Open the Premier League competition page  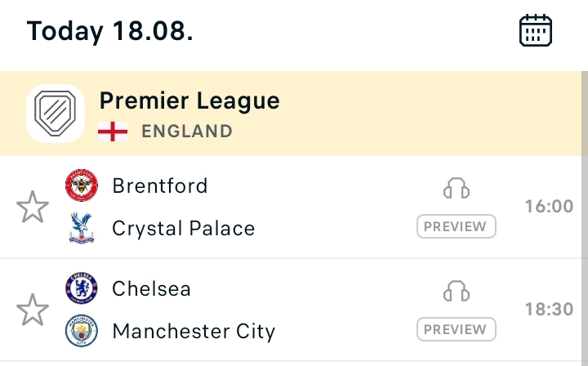click(x=189, y=101)
